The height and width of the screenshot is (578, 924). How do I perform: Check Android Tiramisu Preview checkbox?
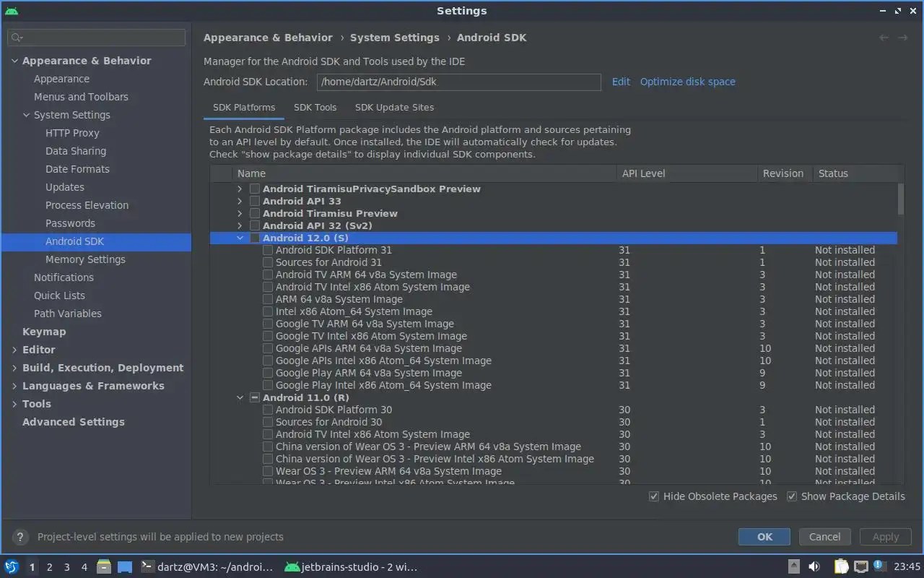(255, 213)
